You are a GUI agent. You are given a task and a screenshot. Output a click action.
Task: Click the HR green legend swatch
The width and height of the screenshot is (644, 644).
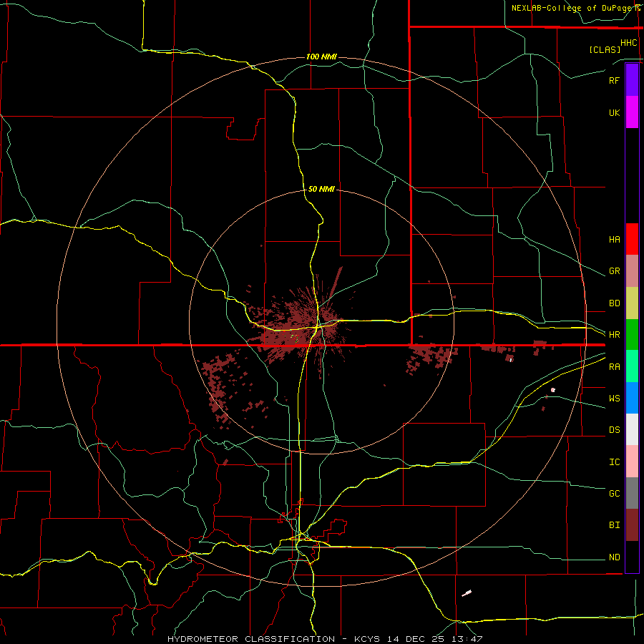click(632, 335)
